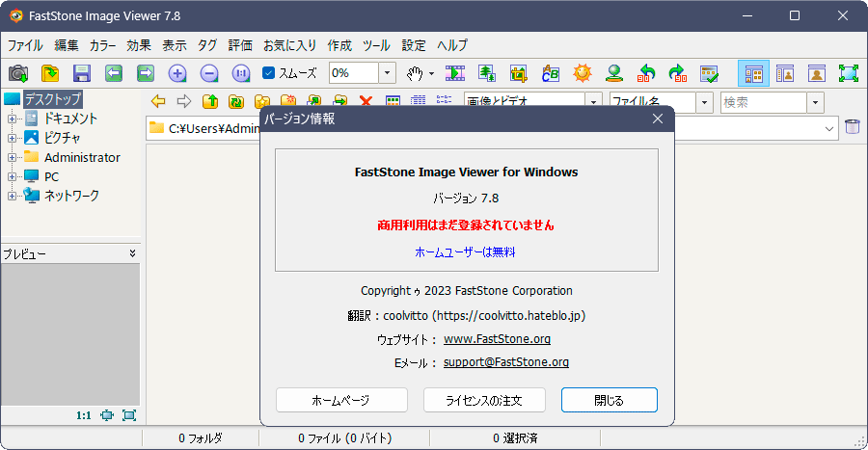
Task: Select デスクトップ in the folder tree
Action: pyautogui.click(x=53, y=99)
